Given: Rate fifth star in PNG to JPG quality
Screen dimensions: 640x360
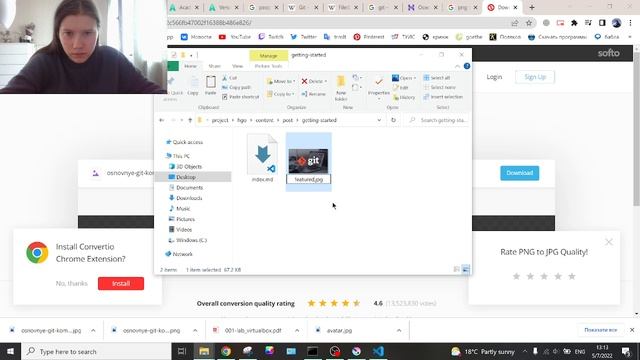Looking at the screenshot, I should coord(572,276).
